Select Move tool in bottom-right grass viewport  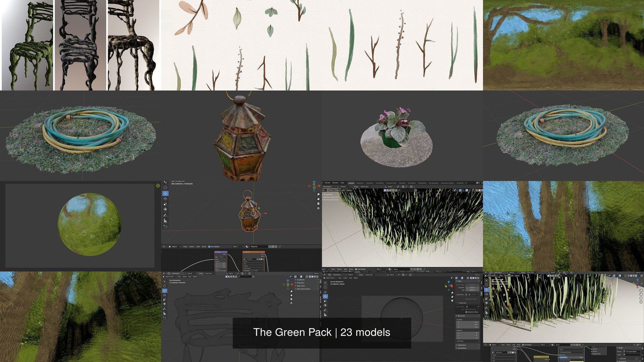click(x=486, y=290)
